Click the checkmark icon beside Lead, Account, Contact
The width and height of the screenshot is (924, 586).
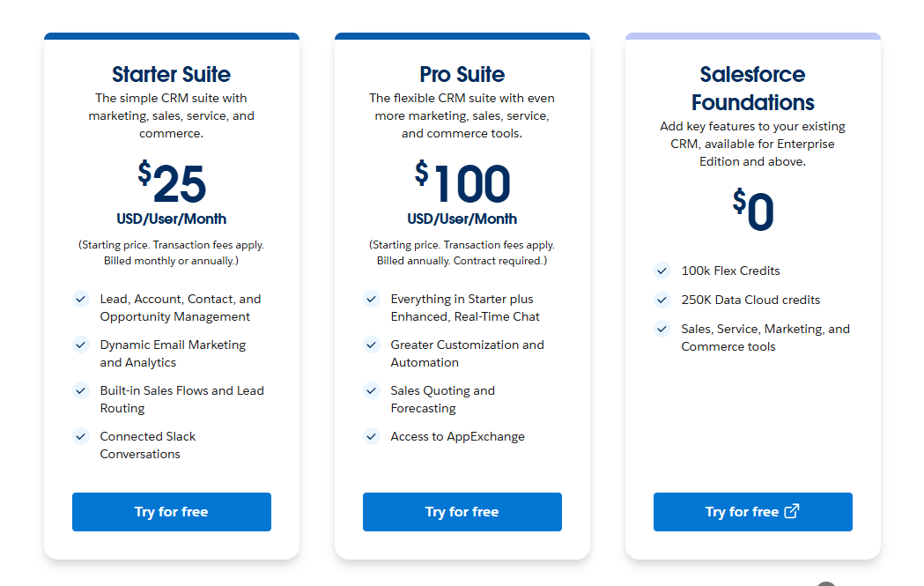pyautogui.click(x=81, y=299)
